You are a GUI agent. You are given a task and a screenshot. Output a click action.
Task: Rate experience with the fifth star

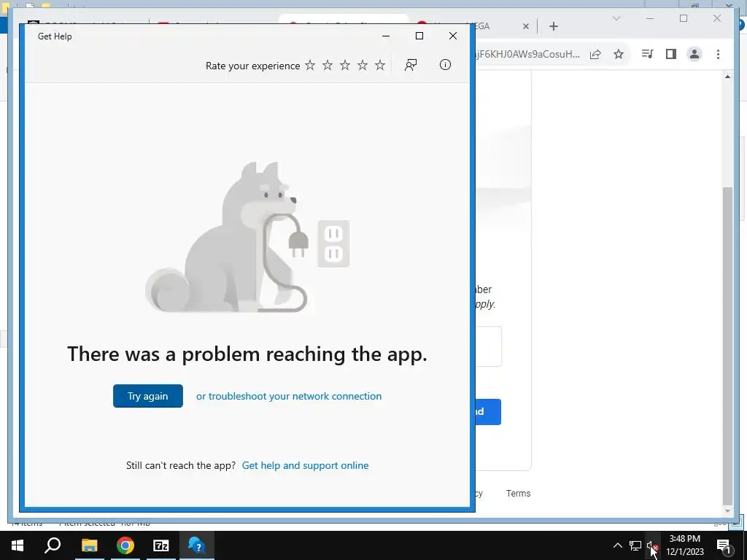click(379, 65)
